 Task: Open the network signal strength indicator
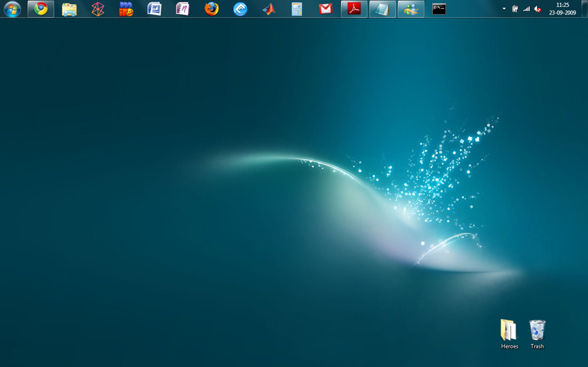click(x=526, y=9)
